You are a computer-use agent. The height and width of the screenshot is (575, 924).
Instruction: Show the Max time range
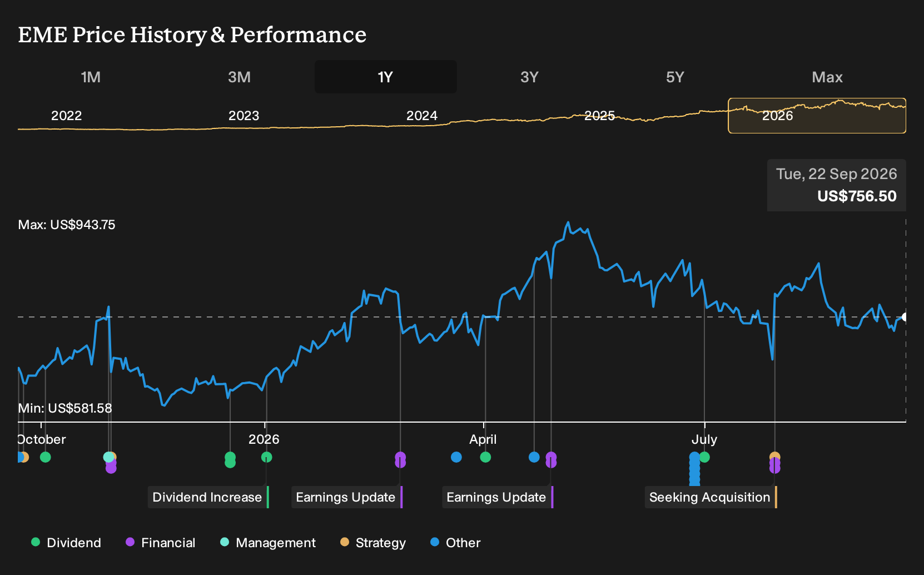click(827, 77)
